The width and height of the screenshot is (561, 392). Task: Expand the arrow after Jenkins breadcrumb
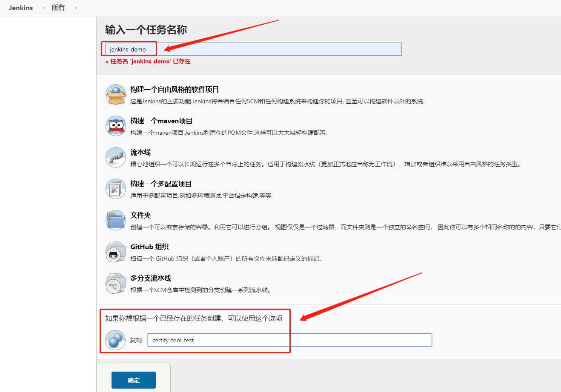click(43, 8)
